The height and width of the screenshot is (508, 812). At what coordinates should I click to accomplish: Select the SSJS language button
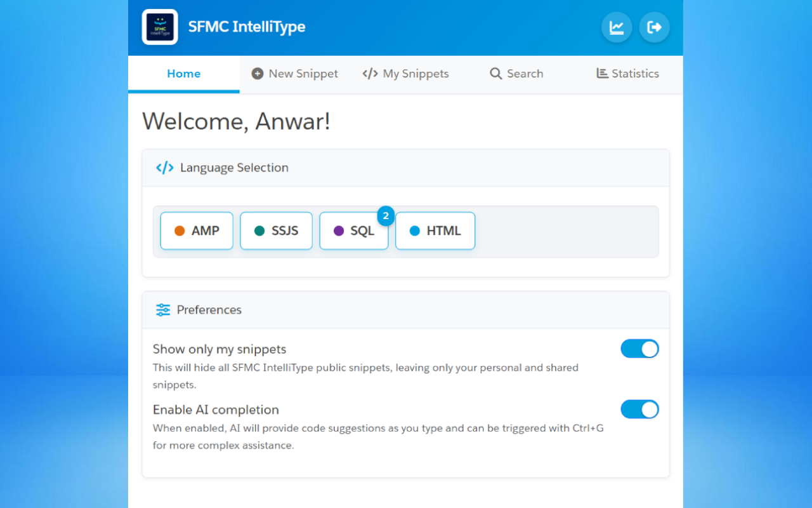pyautogui.click(x=276, y=231)
